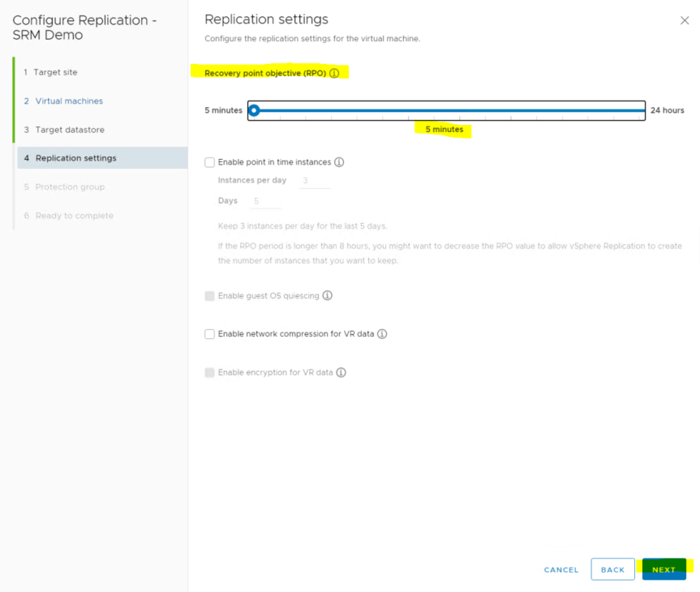Click info icon next to point in time instances
The image size is (700, 592).
[339, 162]
